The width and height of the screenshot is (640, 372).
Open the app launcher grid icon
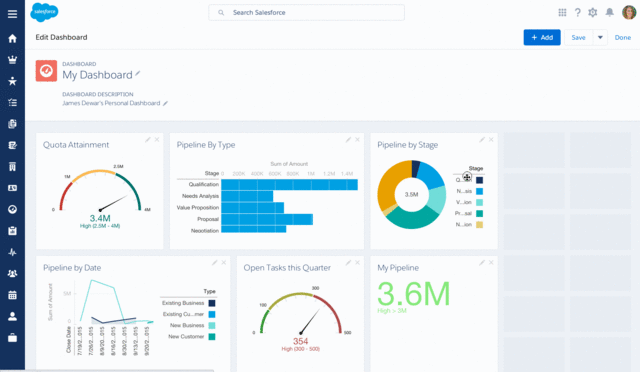pos(562,13)
